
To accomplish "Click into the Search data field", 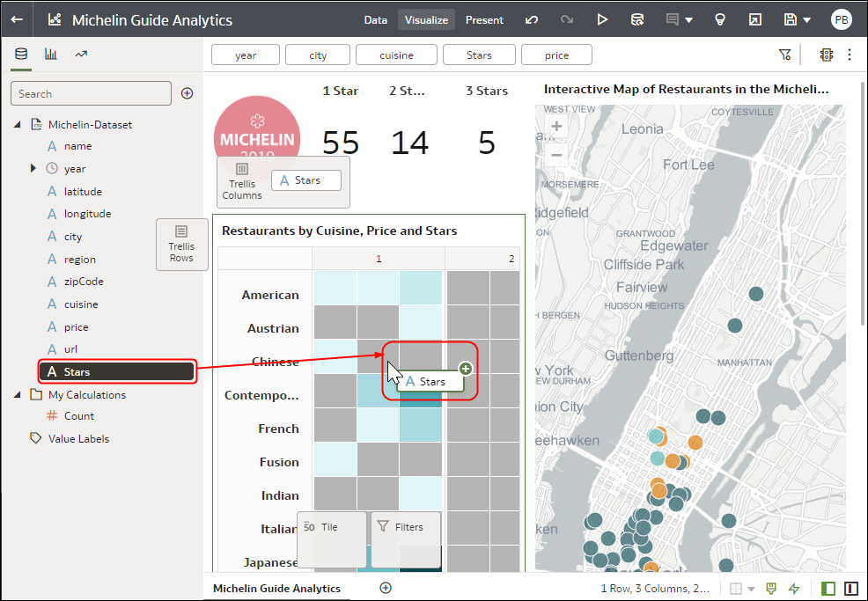I will pos(91,93).
